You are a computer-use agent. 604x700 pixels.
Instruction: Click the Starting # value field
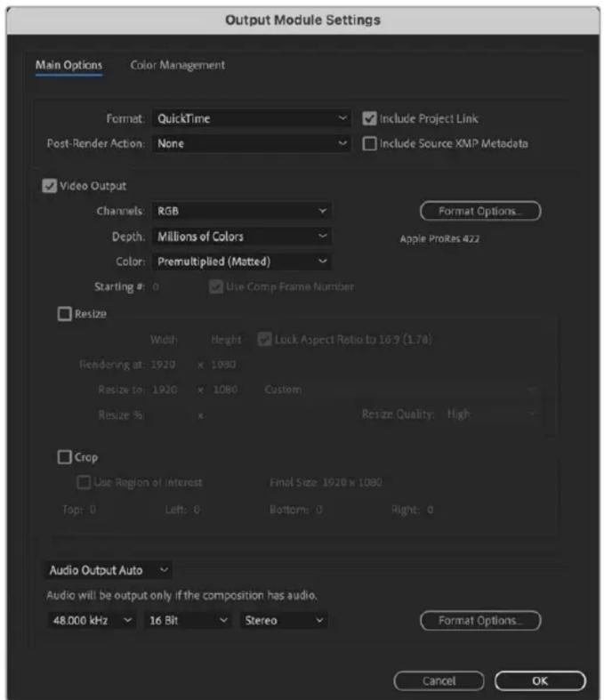[156, 286]
